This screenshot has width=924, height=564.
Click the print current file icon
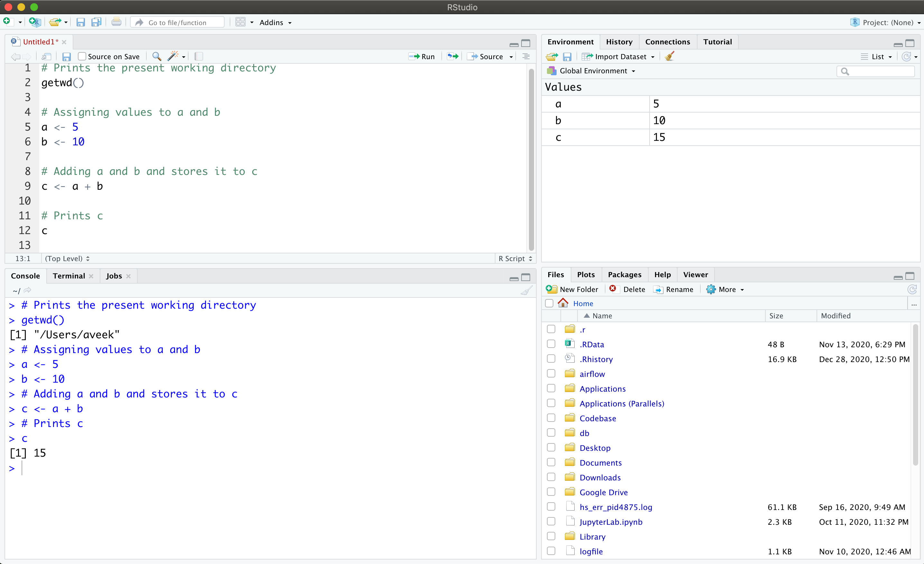coord(116,23)
